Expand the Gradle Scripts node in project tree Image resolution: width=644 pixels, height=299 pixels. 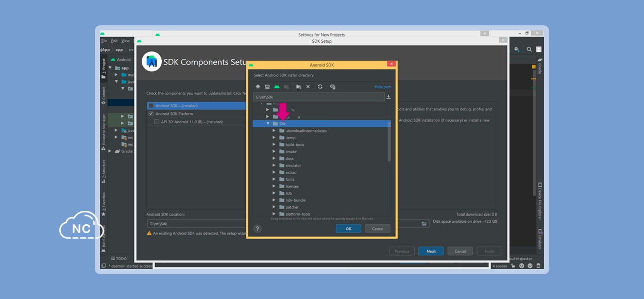(x=110, y=152)
